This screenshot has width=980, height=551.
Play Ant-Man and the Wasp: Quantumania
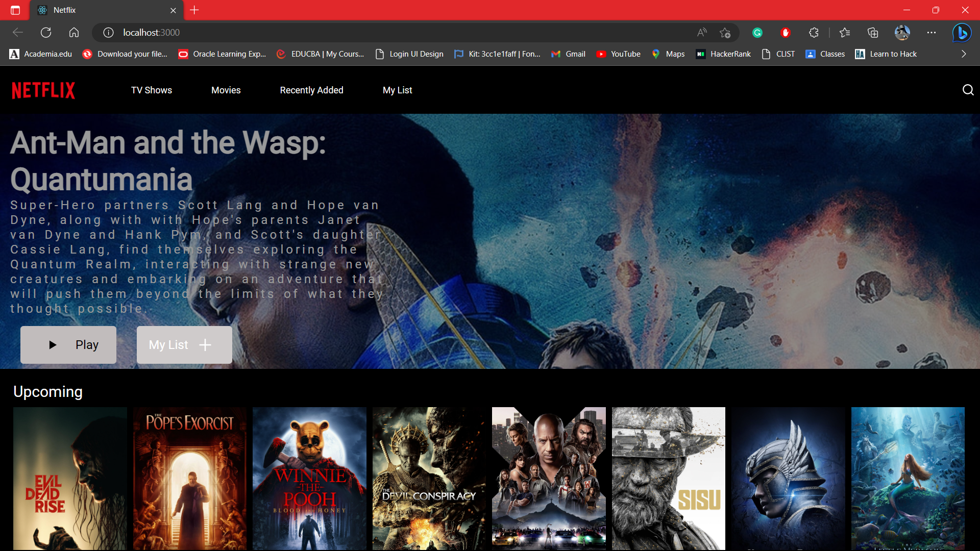coord(68,344)
